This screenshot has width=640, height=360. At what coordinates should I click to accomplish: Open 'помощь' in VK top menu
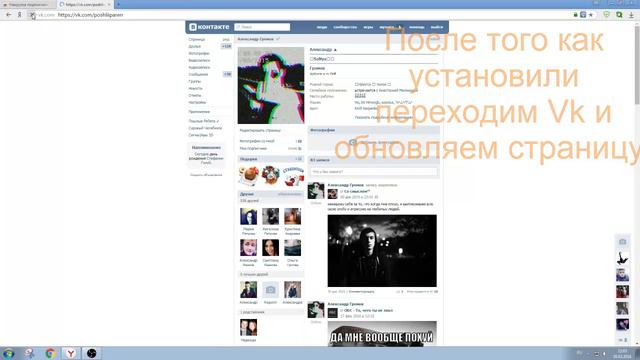[x=417, y=27]
